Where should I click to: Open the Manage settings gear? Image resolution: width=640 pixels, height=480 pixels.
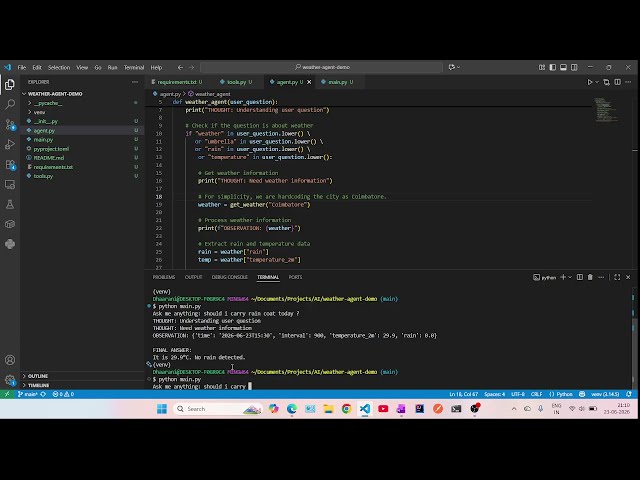[x=10, y=380]
